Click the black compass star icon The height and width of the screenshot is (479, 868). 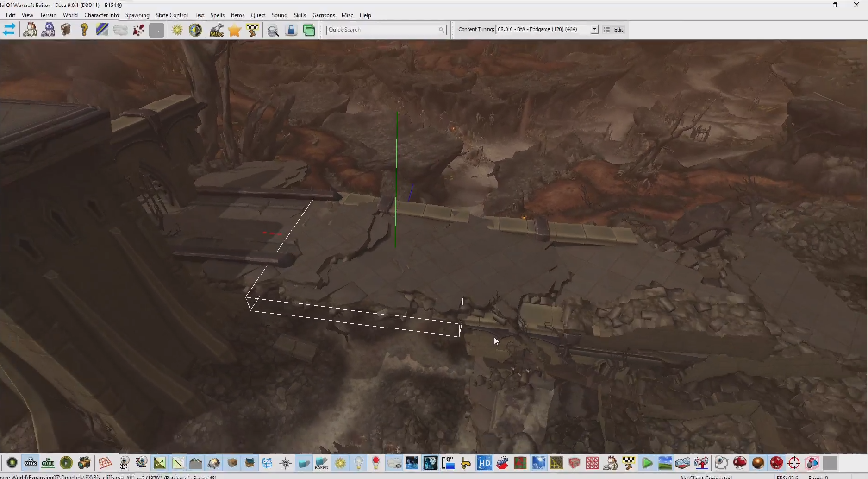coord(286,462)
